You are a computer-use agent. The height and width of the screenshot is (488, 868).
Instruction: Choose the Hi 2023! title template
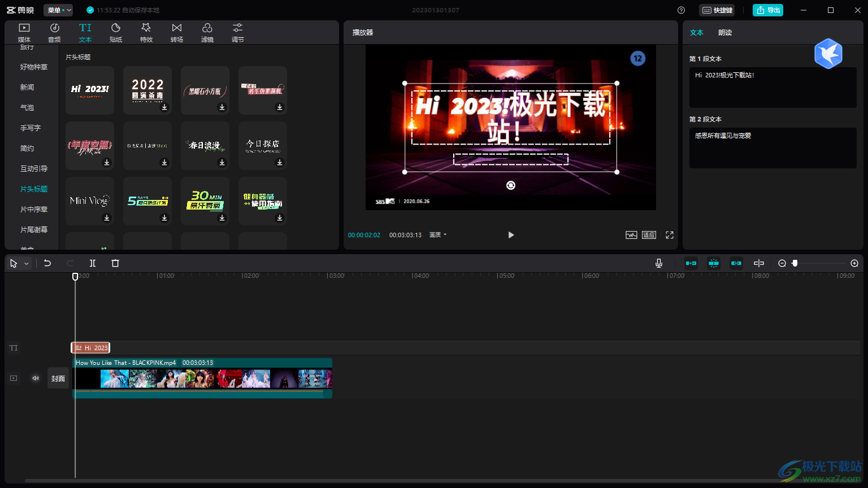(90, 90)
